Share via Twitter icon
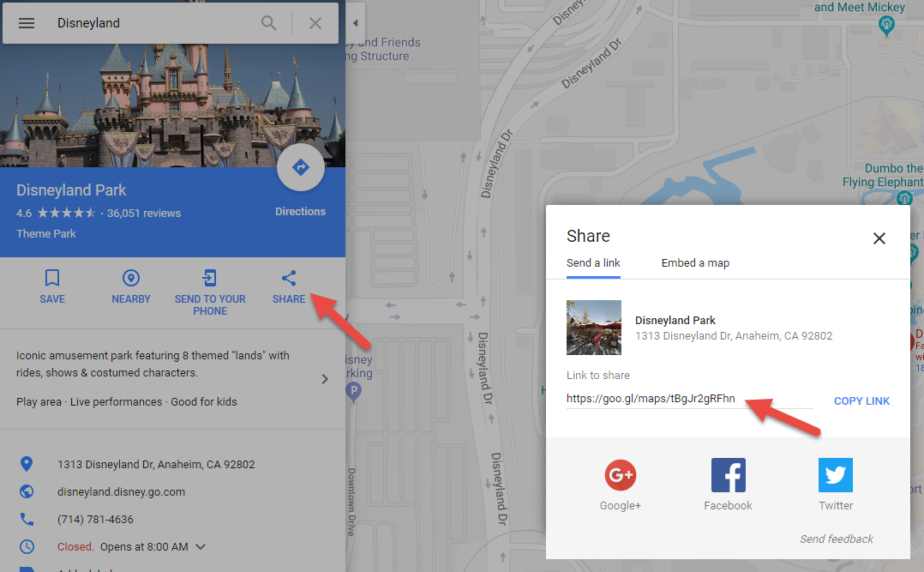924x572 pixels. click(836, 475)
